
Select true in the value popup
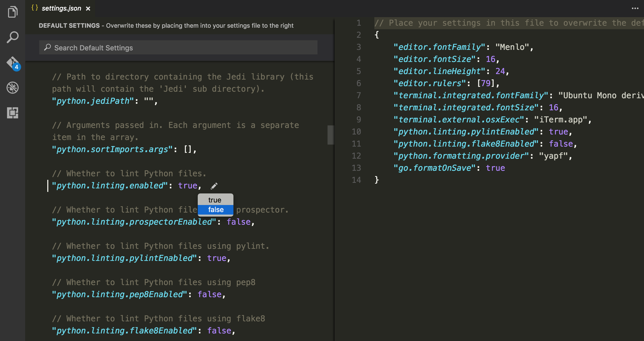(x=215, y=200)
